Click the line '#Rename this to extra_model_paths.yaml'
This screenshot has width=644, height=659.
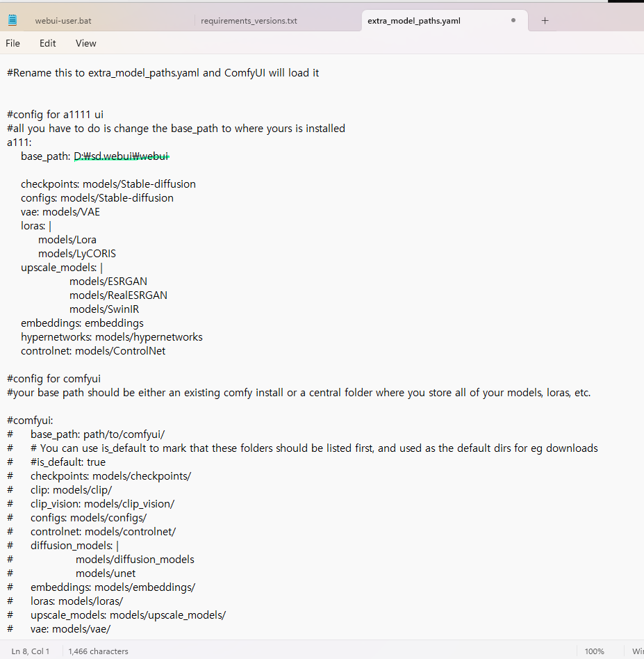tap(163, 73)
